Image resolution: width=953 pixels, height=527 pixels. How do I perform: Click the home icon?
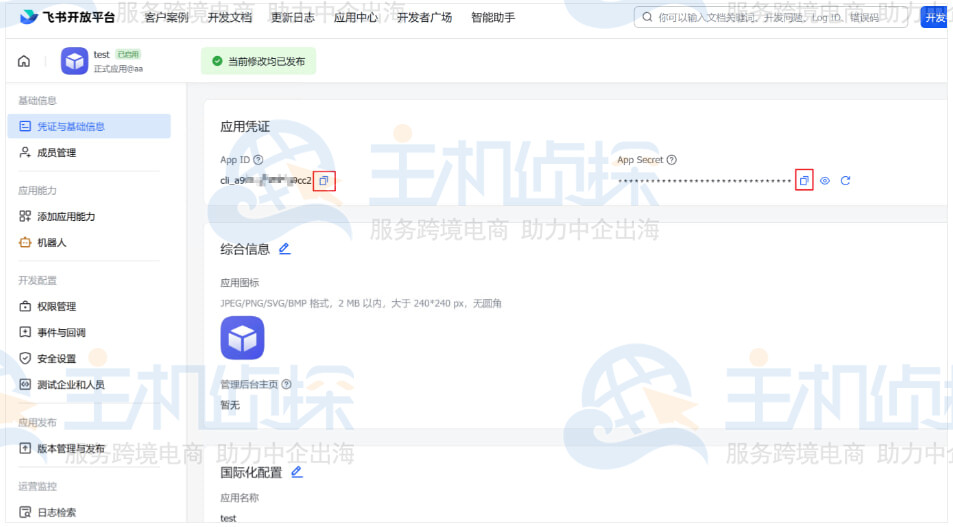pos(24,62)
